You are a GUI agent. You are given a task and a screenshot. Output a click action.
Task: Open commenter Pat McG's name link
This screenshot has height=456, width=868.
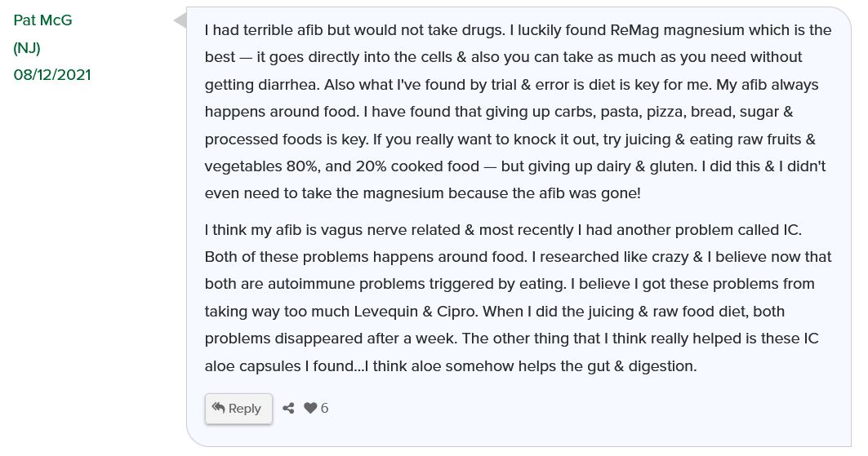(42, 20)
